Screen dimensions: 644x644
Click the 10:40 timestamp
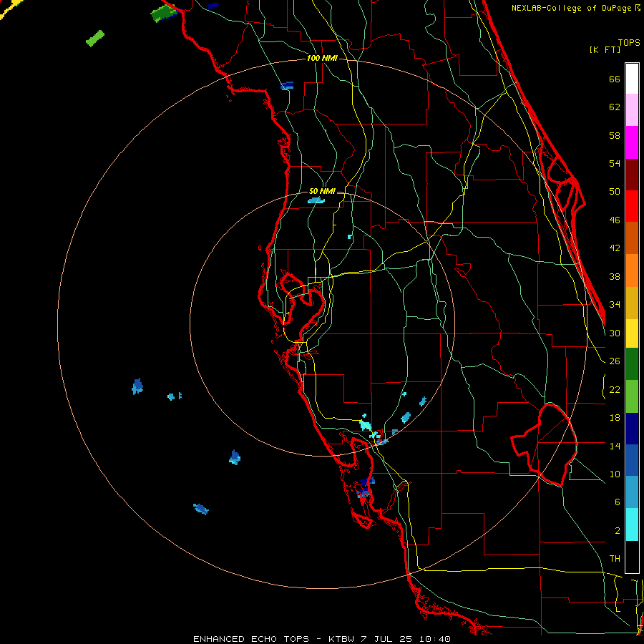[x=435, y=639]
